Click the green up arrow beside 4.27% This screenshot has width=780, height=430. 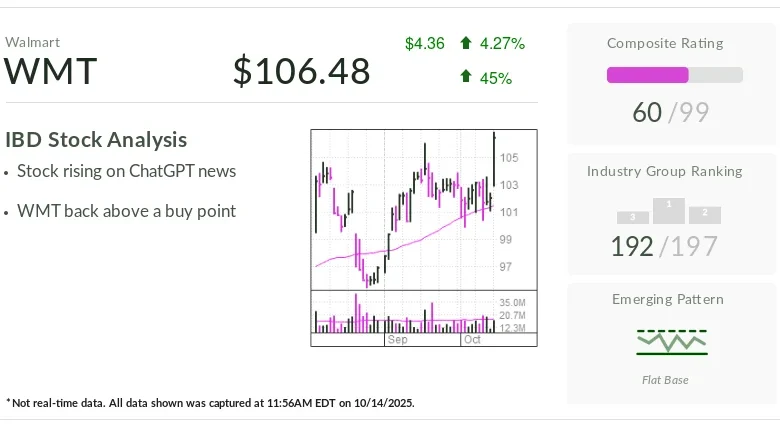click(466, 43)
